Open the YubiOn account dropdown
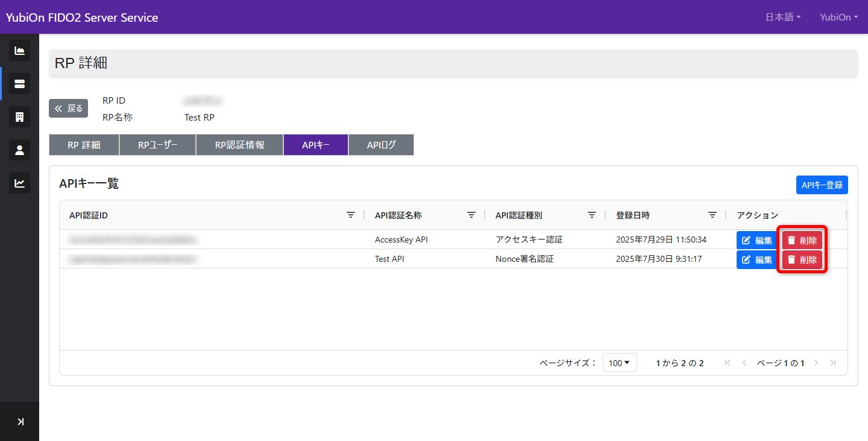This screenshot has height=441, width=868. (839, 17)
